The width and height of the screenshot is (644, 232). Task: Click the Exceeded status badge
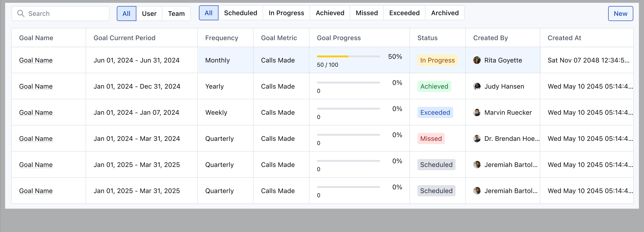[x=435, y=112]
